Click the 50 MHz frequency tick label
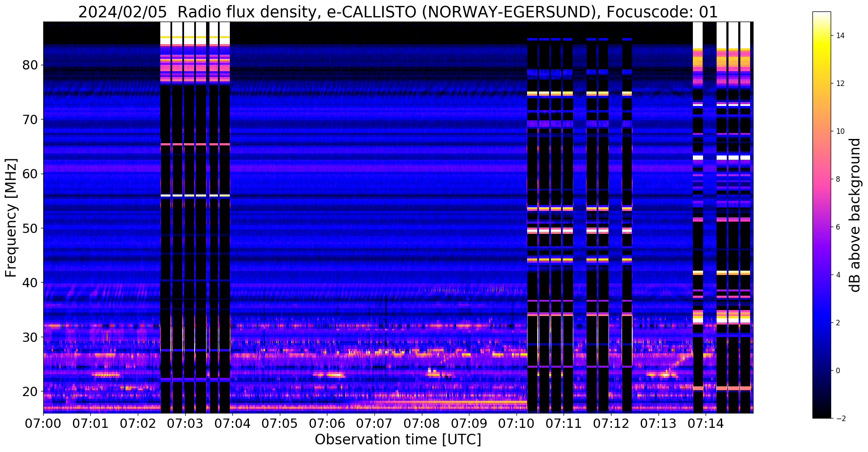Viewport: 868px width, 452px height. coord(31,228)
